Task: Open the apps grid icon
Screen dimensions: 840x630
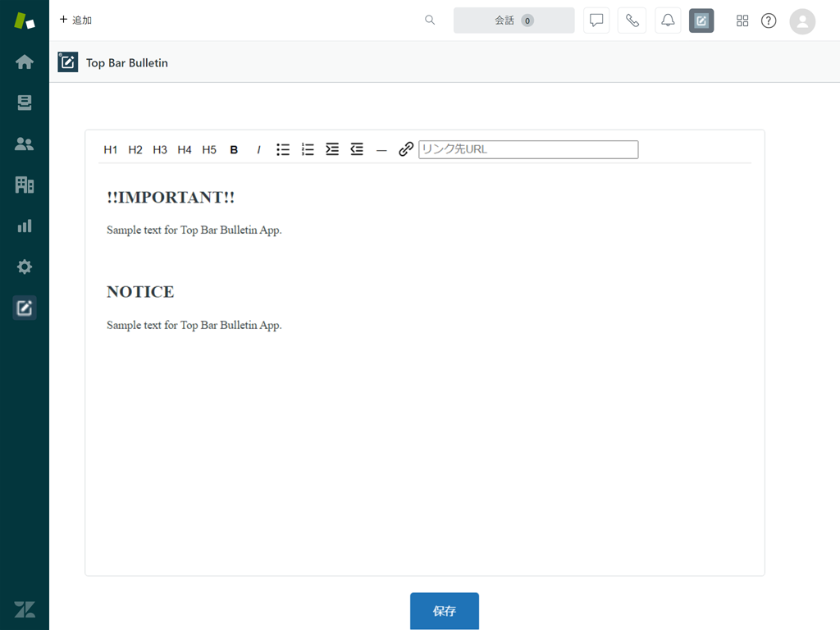Action: tap(742, 21)
